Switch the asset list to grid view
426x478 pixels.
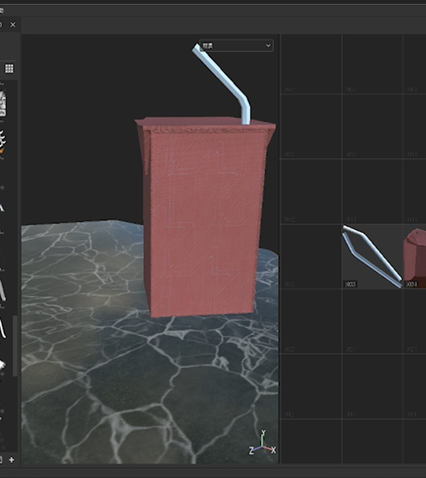coord(9,69)
